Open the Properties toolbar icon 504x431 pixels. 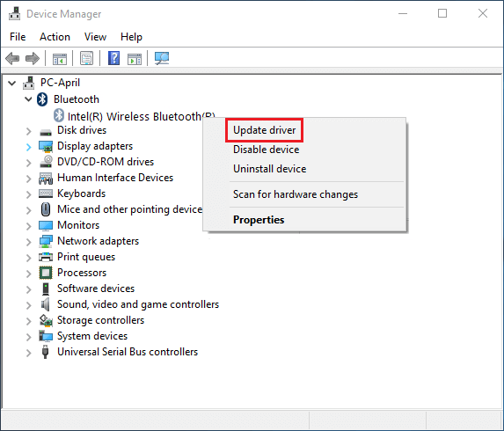[x=86, y=59]
